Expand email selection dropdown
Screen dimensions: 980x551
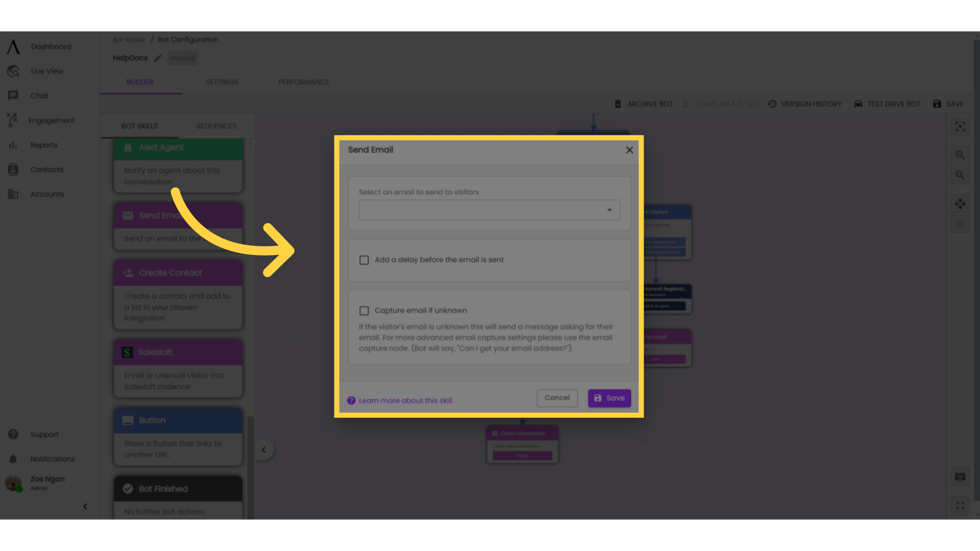click(x=609, y=209)
